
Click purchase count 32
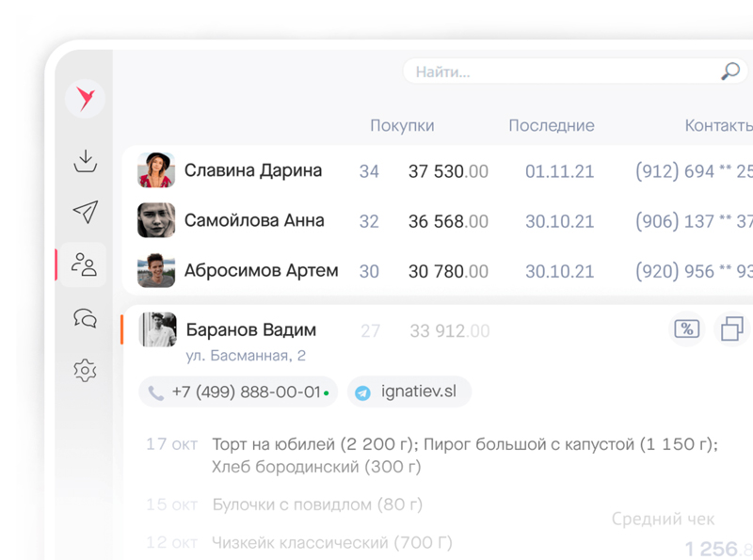[369, 221]
